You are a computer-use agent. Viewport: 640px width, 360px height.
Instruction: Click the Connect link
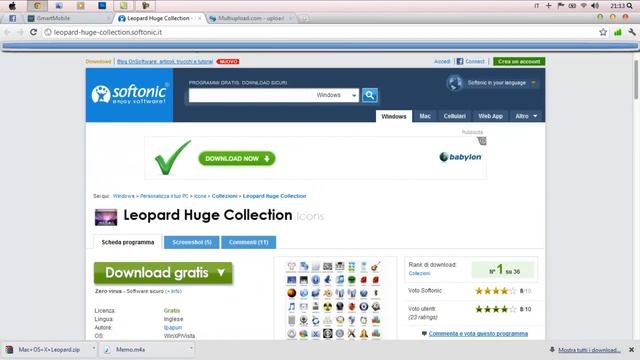tap(475, 61)
